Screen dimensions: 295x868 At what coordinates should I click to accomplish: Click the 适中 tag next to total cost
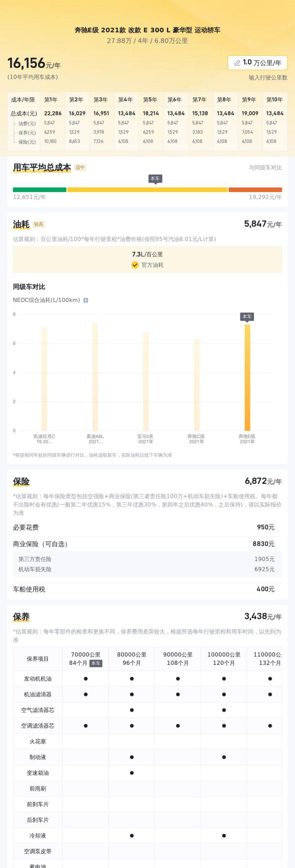[x=80, y=167]
